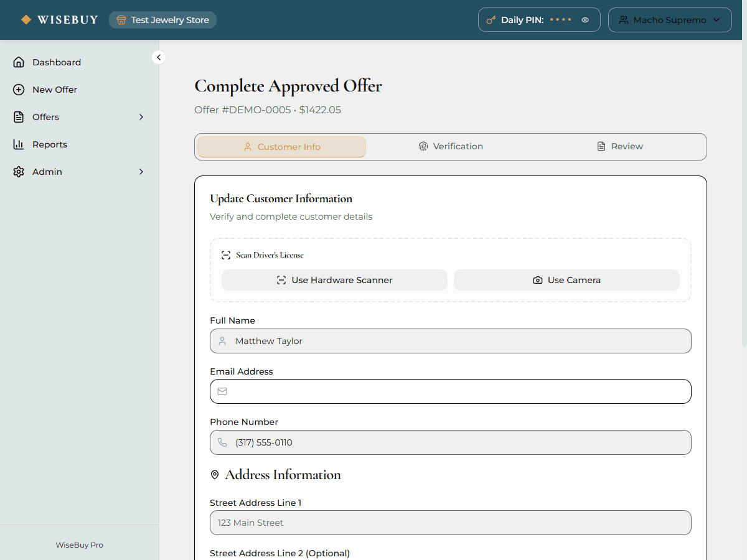Click the Admin gear icon
Viewport: 747px width, 560px height.
[x=19, y=172]
